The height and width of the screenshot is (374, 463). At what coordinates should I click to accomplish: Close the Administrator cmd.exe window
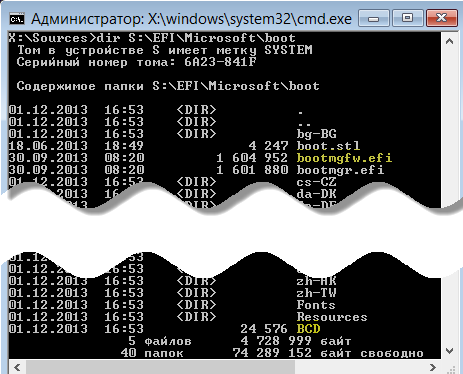pos(442,18)
